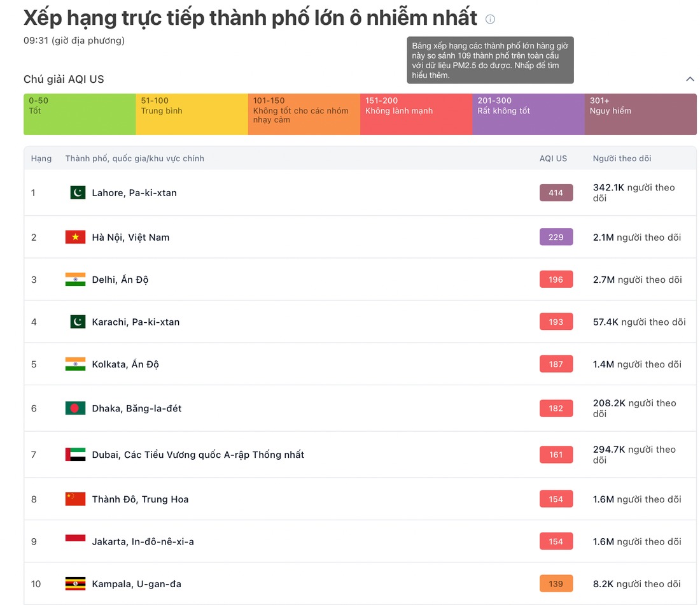Click the Vietnam flag icon for Hà Nội

(75, 237)
